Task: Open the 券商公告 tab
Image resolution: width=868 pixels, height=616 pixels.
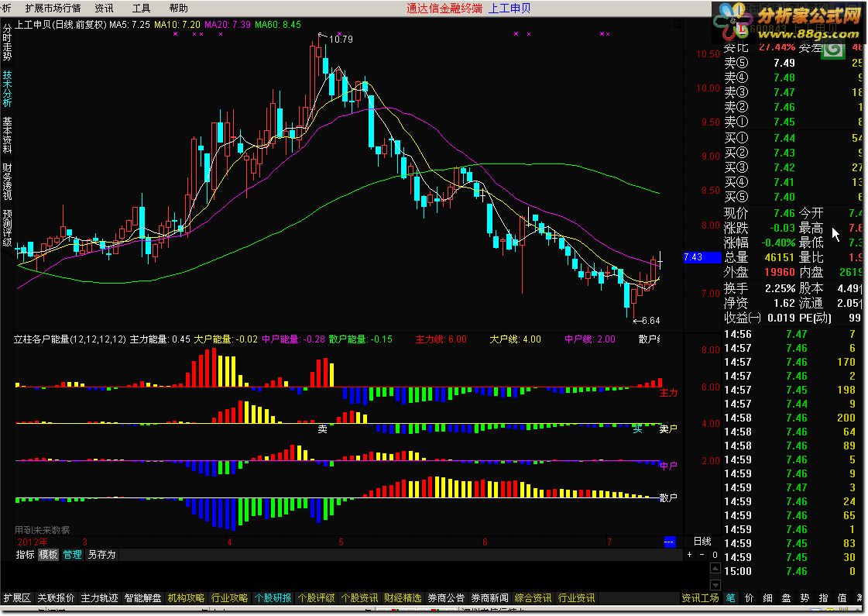Action: pos(446,597)
